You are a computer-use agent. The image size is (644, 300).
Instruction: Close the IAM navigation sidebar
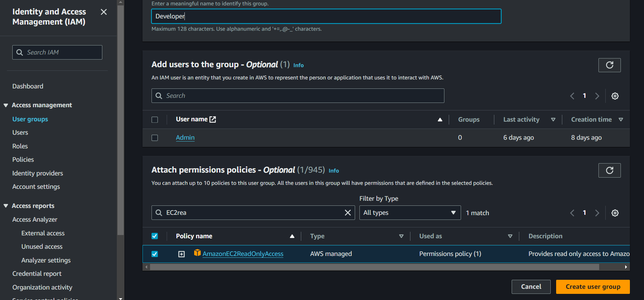point(104,12)
